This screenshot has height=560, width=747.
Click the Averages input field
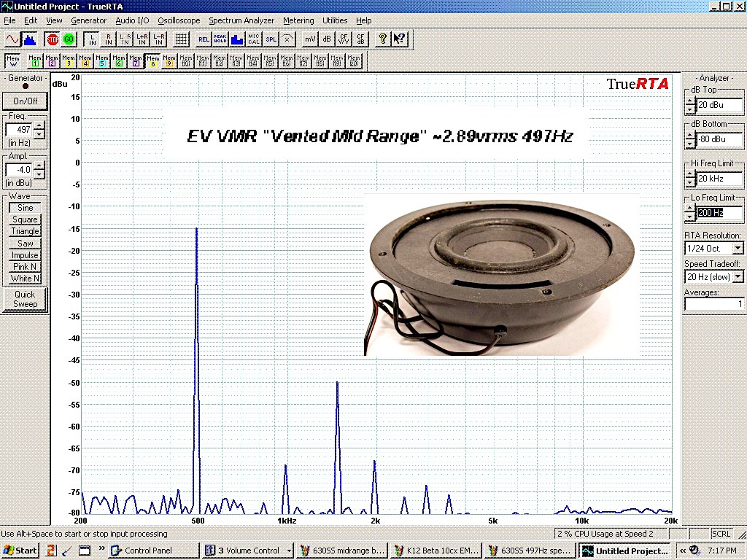coord(713,304)
